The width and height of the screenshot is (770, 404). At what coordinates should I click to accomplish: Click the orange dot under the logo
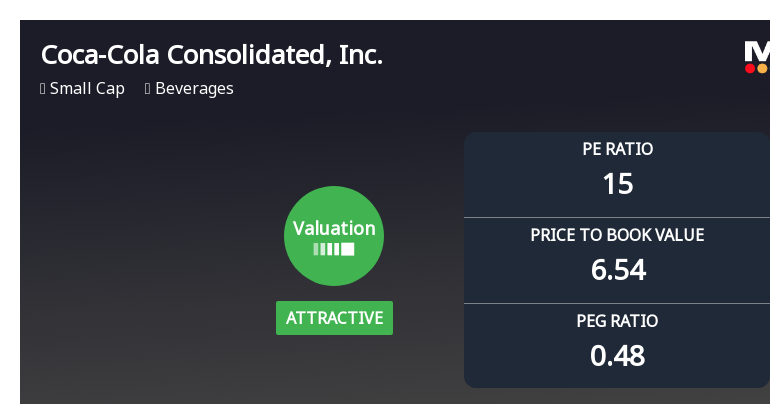click(x=762, y=68)
